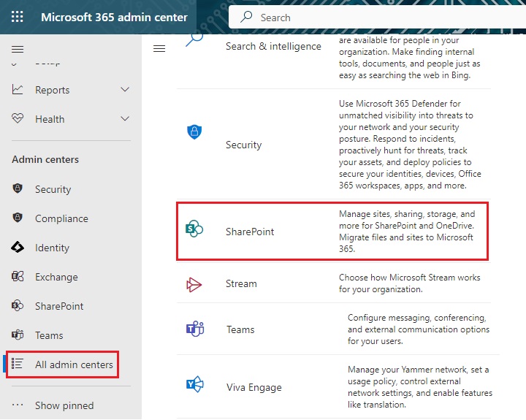The height and width of the screenshot is (420, 526).
Task: Click the SharePoint icon in sidebar
Action: pyautogui.click(x=18, y=305)
